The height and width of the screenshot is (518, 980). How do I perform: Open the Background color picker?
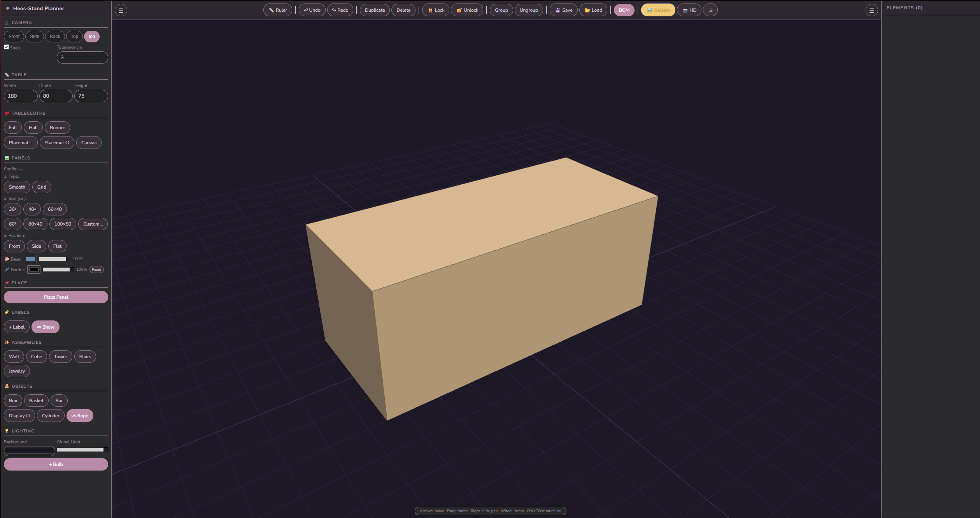click(30, 451)
